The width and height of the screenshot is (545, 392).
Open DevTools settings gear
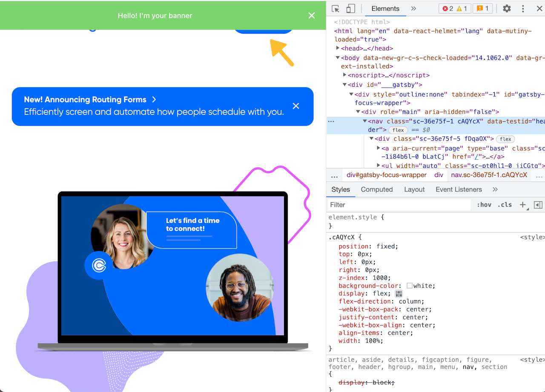[506, 9]
